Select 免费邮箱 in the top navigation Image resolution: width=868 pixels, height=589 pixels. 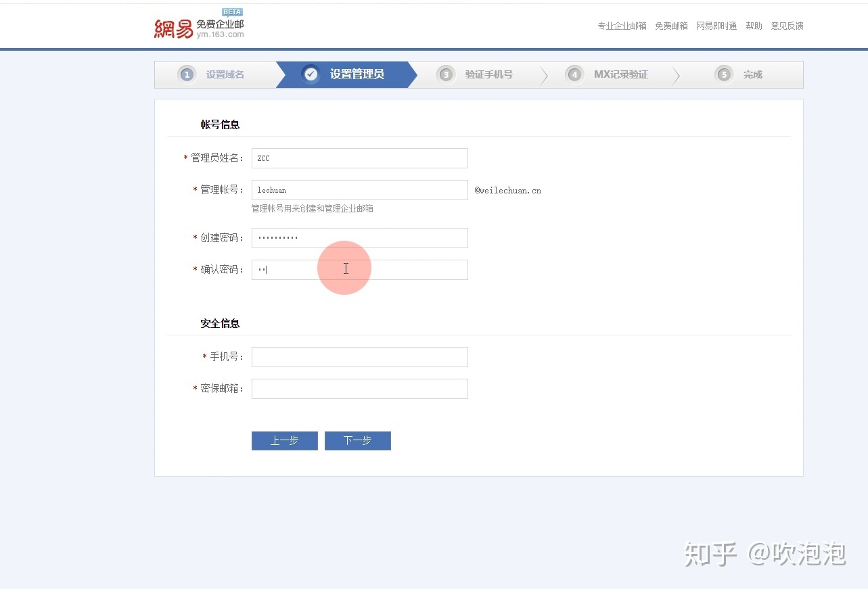671,26
